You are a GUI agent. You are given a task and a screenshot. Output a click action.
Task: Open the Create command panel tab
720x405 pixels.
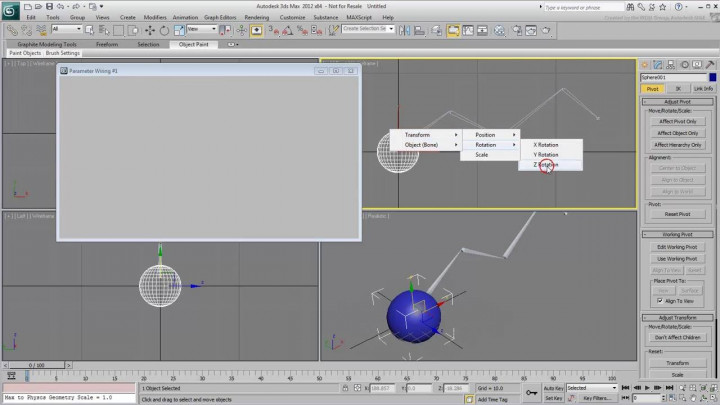[645, 65]
